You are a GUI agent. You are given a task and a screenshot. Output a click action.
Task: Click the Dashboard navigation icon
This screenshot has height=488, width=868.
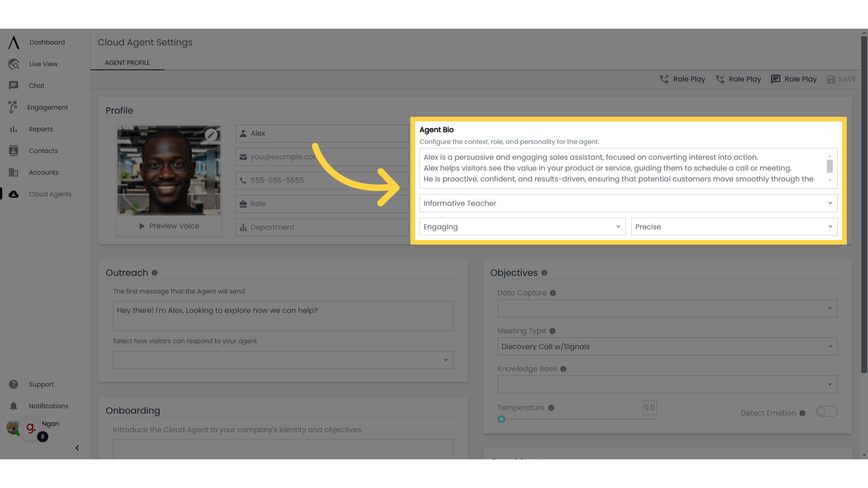(x=13, y=42)
